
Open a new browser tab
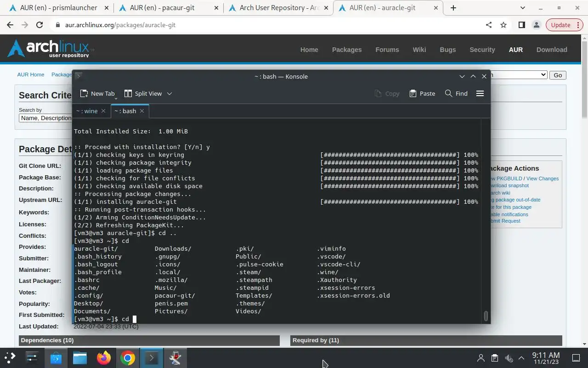coord(453,8)
